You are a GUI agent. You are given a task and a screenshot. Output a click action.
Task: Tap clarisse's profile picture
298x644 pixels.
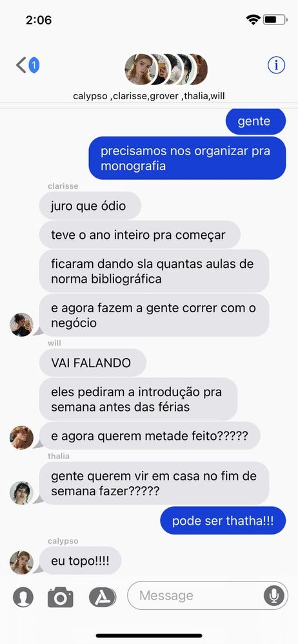coord(21,325)
